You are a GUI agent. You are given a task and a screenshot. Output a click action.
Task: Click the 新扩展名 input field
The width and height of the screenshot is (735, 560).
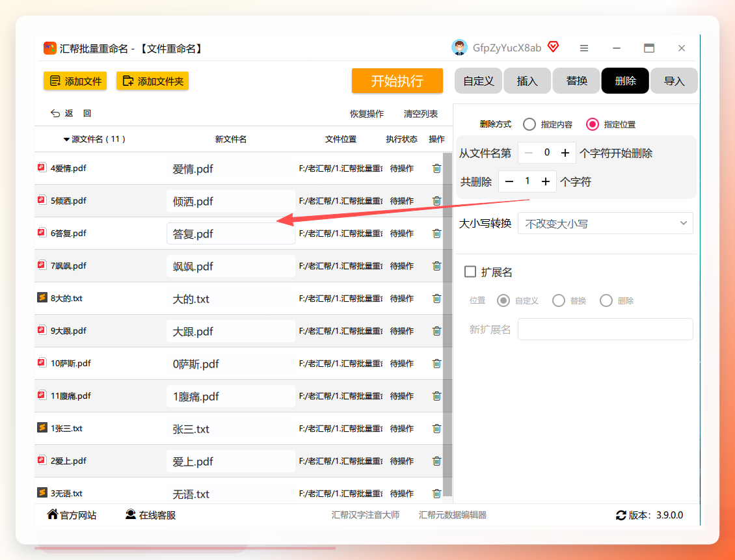605,329
